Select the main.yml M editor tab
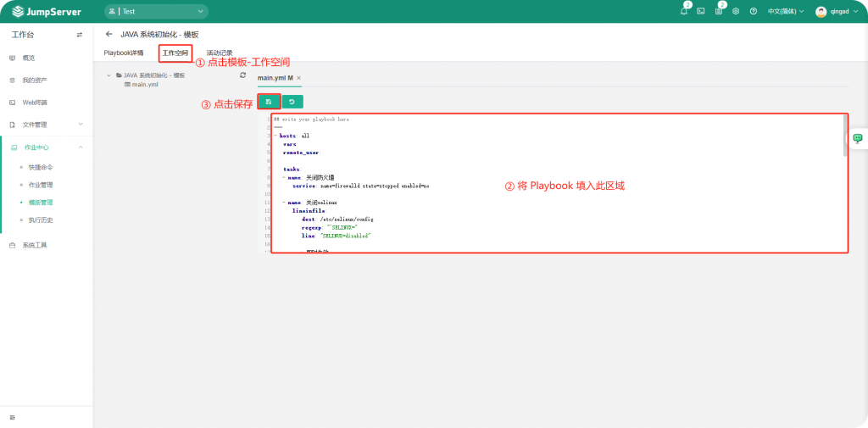 coord(275,78)
